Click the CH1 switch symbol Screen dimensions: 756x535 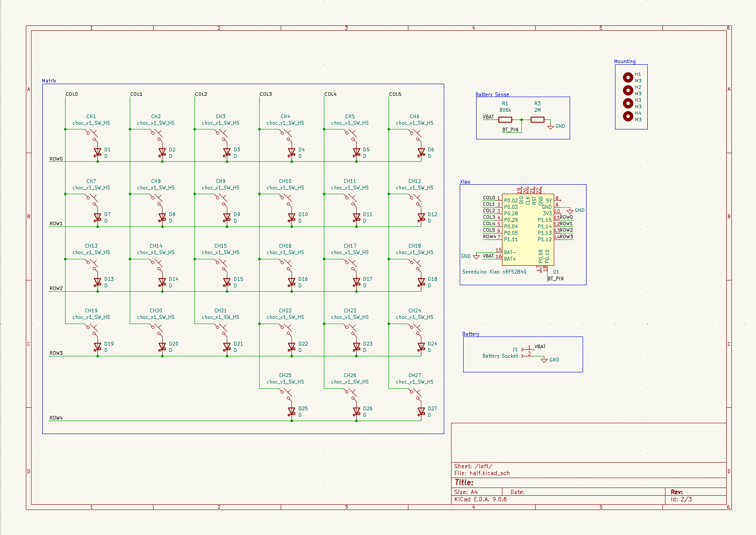coord(92,134)
